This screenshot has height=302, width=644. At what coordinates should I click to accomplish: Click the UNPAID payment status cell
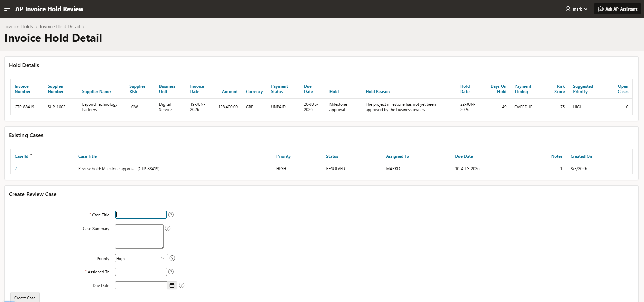[x=278, y=107]
